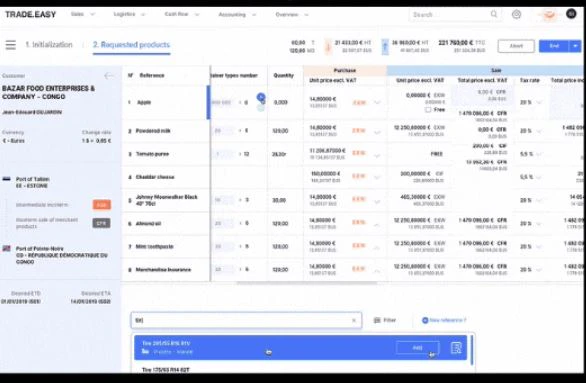This screenshot has width=586, height=383.
Task: Click the Abort button
Action: pyautogui.click(x=516, y=46)
